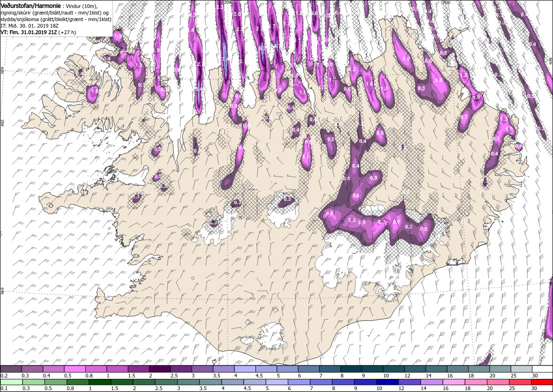Click the 'Veðurstofan/Harmonie' title text
The width and height of the screenshot is (553, 392).
pos(30,6)
